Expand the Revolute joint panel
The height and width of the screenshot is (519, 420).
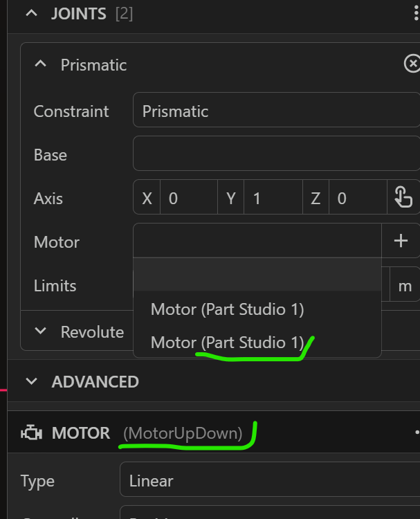coord(41,331)
